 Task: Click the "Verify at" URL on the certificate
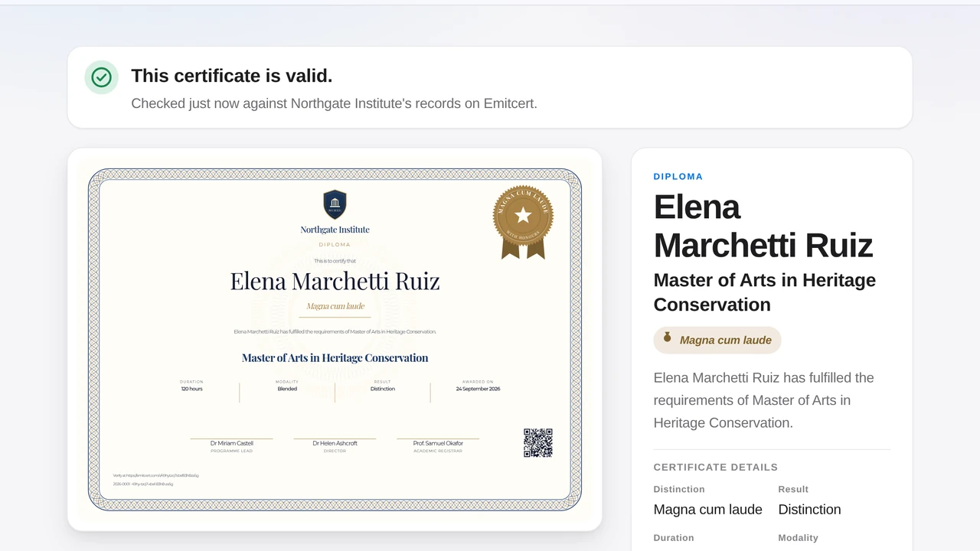coord(155,475)
